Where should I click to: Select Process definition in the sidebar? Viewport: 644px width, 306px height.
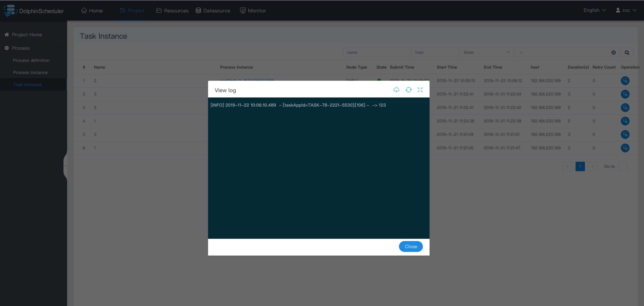[31, 60]
